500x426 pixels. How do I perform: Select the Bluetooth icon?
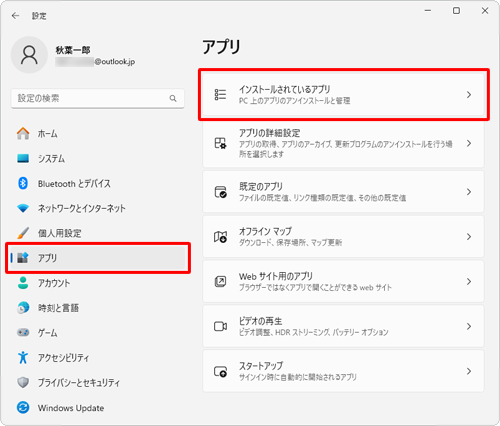(x=23, y=183)
